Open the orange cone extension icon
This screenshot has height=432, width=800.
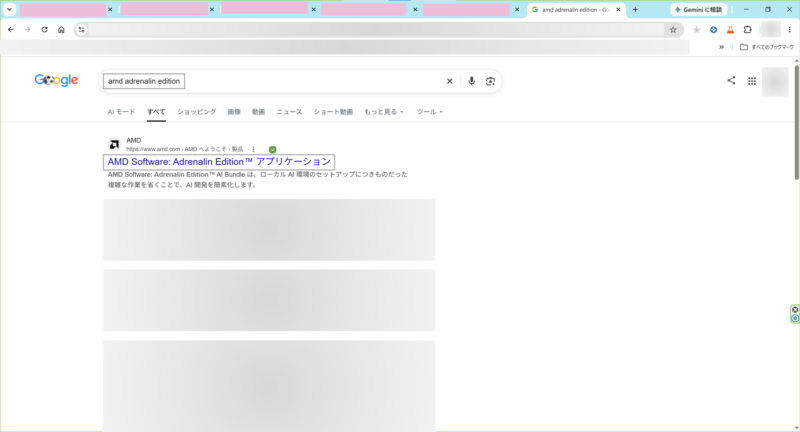point(730,30)
